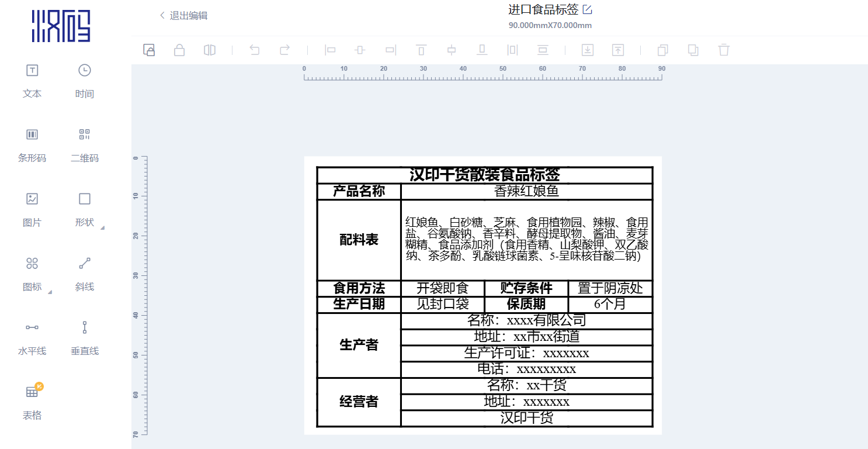Image resolution: width=868 pixels, height=449 pixels.
Task: Add a 条形码 barcode element
Action: click(32, 145)
